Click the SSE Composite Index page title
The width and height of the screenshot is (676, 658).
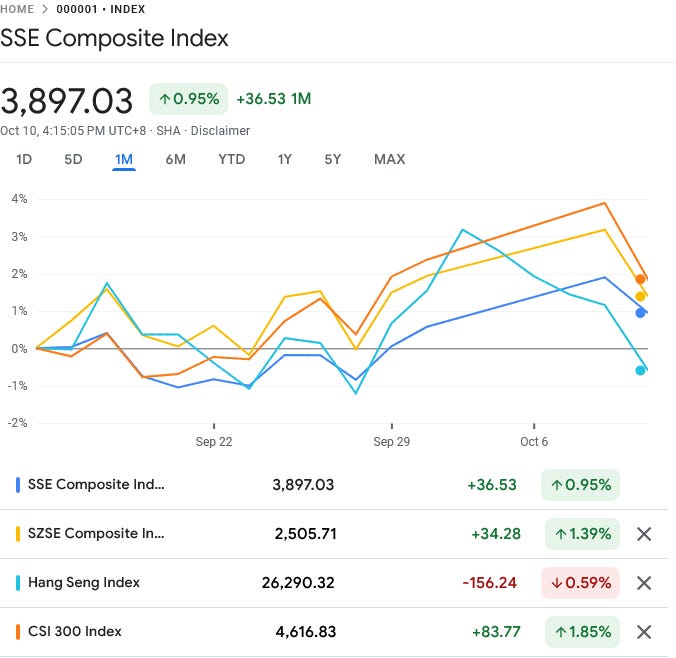[x=114, y=38]
